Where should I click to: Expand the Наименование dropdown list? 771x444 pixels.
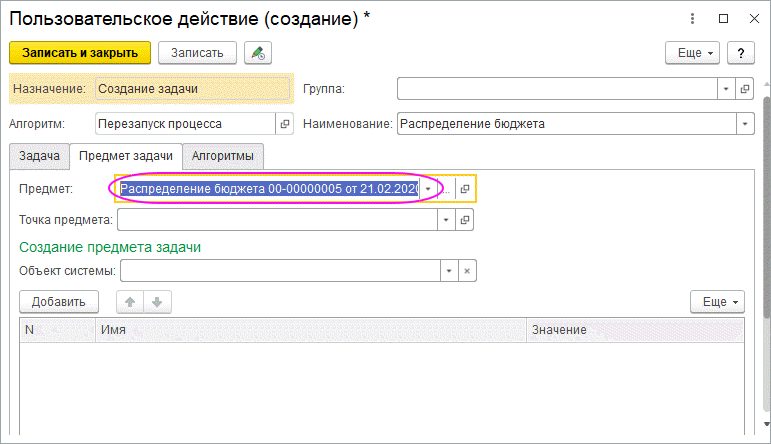(744, 124)
